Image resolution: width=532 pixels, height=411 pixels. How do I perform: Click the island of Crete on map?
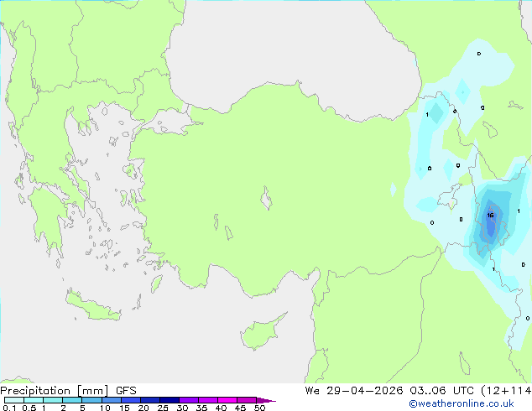93,306
